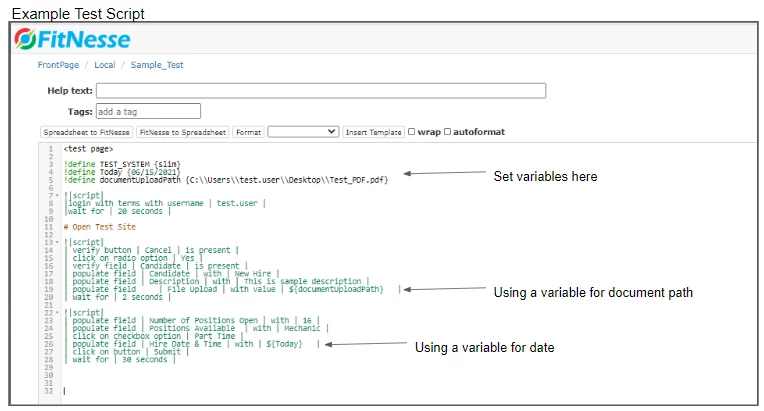
Task: Open the FrontPage breadcrumb link
Action: 58,65
